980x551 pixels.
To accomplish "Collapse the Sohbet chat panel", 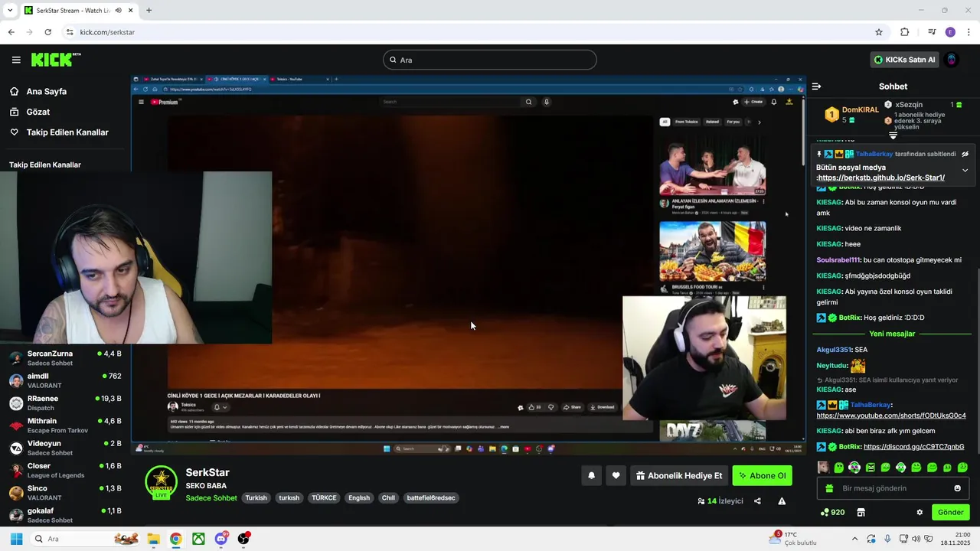I will click(x=816, y=86).
